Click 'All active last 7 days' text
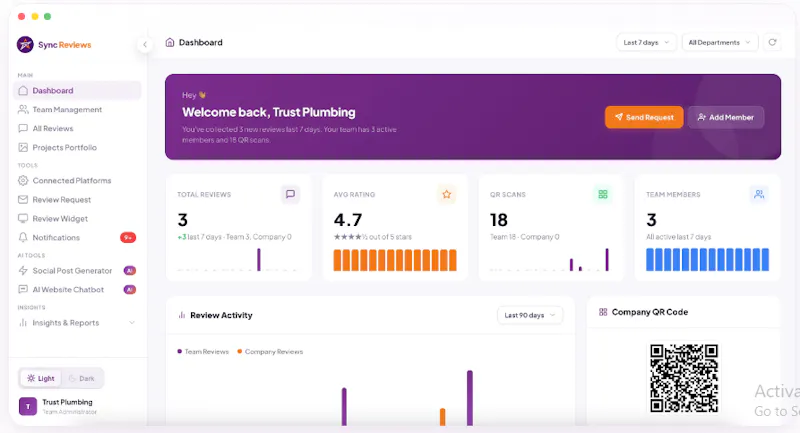The image size is (800, 433). tap(679, 237)
